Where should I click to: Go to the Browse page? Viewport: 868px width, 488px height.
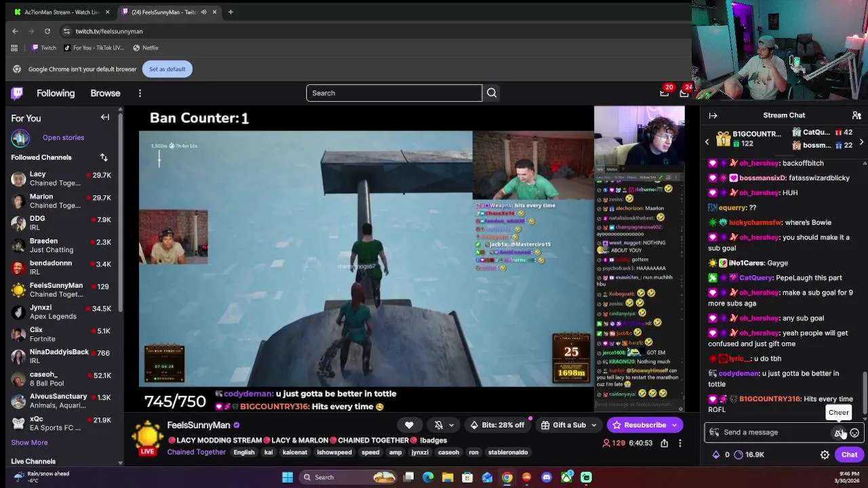105,93
